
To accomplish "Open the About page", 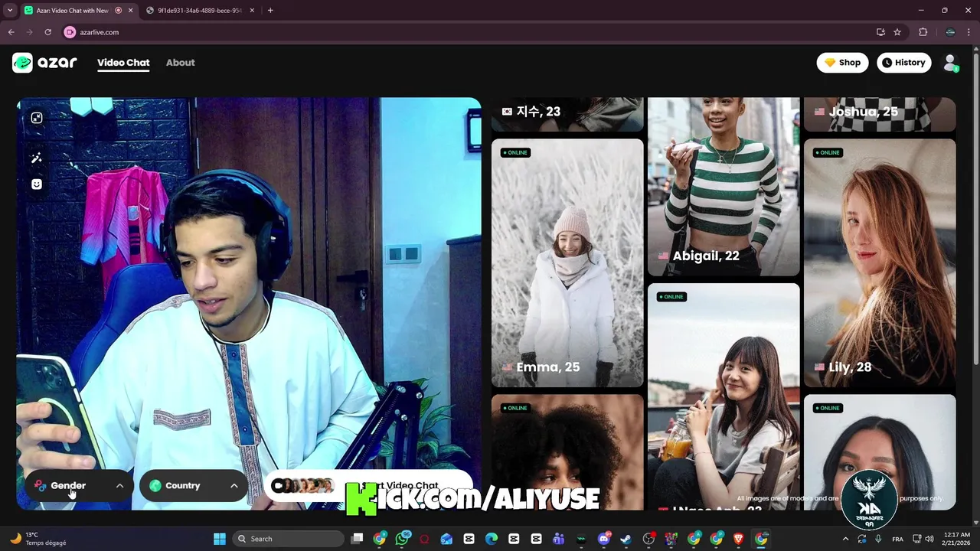I will (181, 63).
